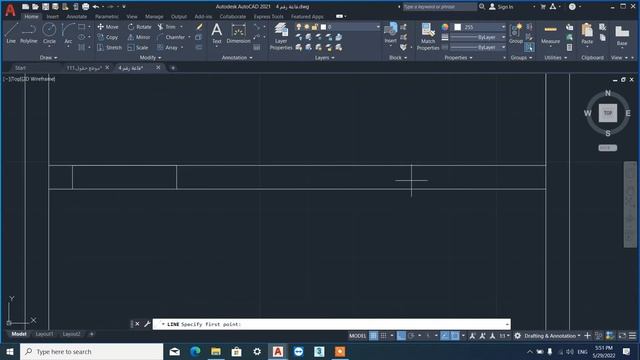Click Match Properties tool
Image resolution: width=640 pixels, height=360 pixels.
point(428,36)
